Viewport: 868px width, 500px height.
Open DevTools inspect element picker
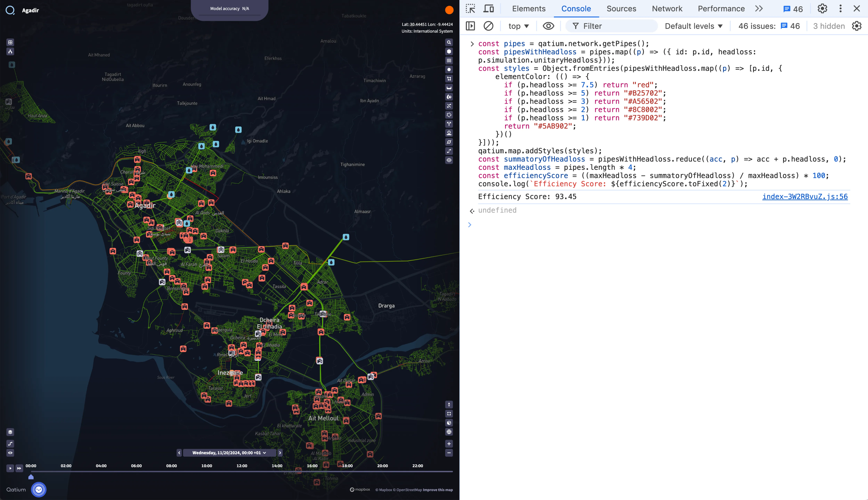coord(470,9)
